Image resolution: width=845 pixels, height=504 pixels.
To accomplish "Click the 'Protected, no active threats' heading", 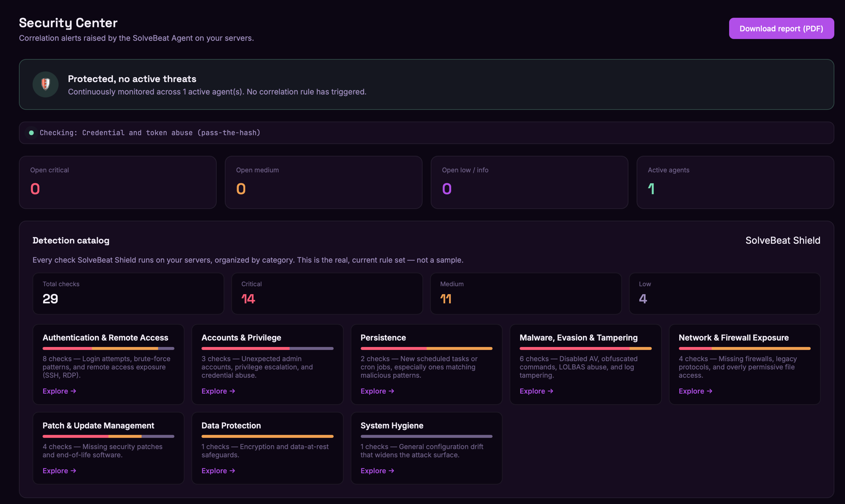I will pos(132,79).
